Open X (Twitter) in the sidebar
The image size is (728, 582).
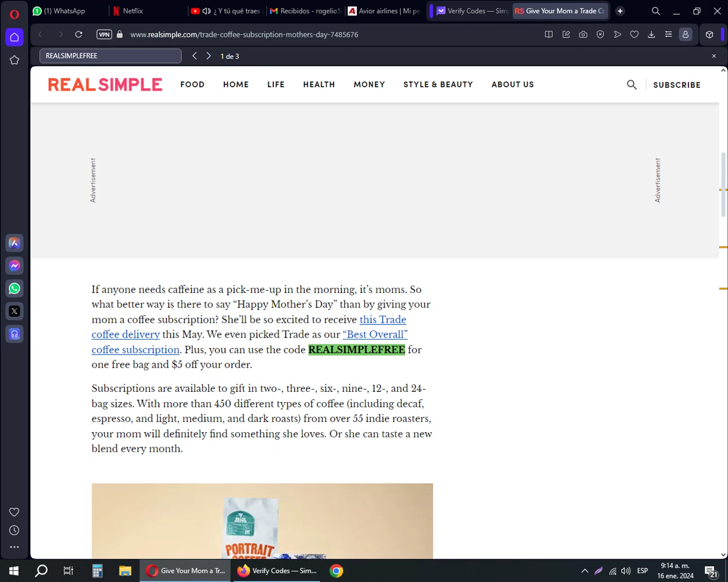tap(14, 311)
